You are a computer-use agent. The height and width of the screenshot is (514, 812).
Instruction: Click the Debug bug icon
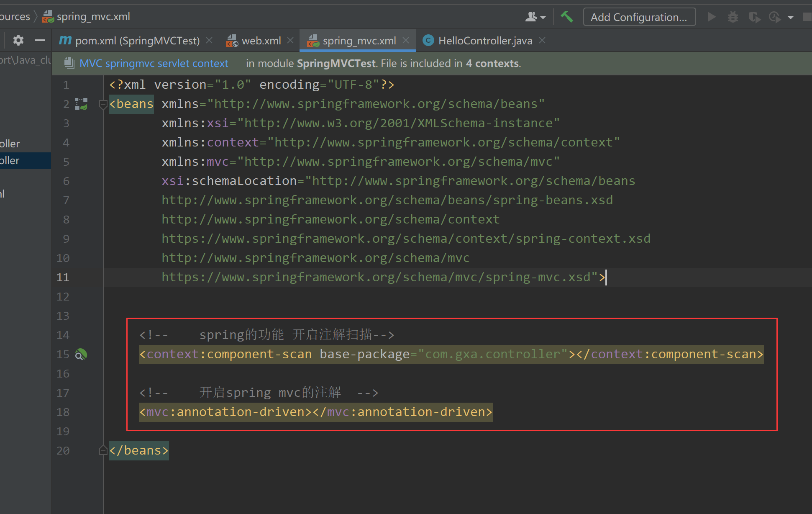733,17
